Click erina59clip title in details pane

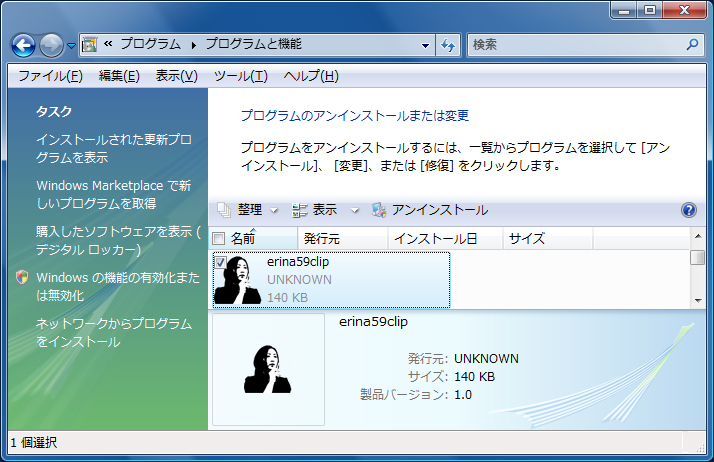(x=373, y=322)
